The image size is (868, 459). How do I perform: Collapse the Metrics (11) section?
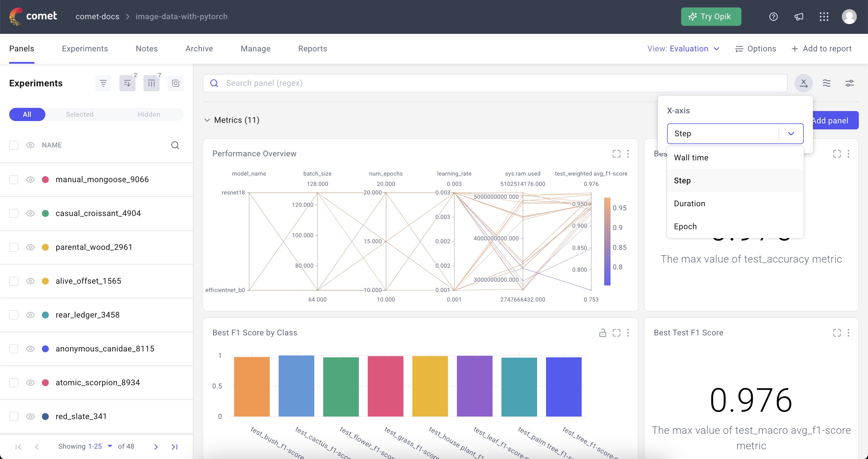(207, 120)
